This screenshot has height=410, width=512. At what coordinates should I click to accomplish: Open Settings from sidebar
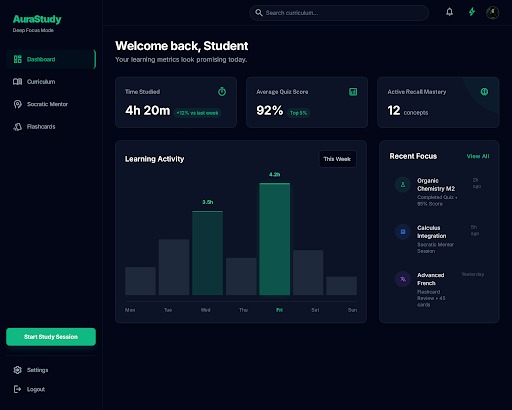tap(51, 370)
